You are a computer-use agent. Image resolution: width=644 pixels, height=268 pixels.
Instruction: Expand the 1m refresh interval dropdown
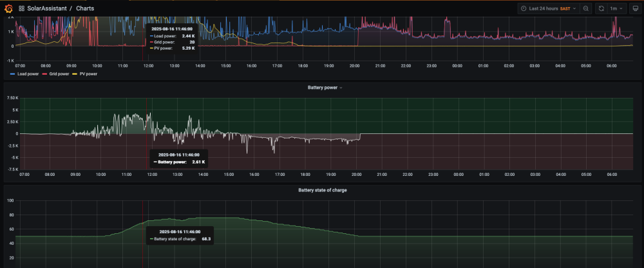618,8
